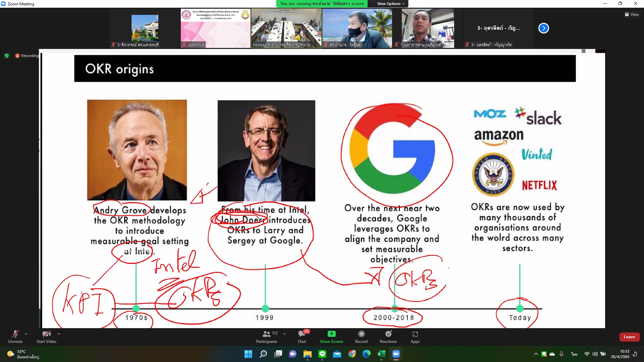Open the Participants panel
The image size is (644, 362).
pos(267,337)
